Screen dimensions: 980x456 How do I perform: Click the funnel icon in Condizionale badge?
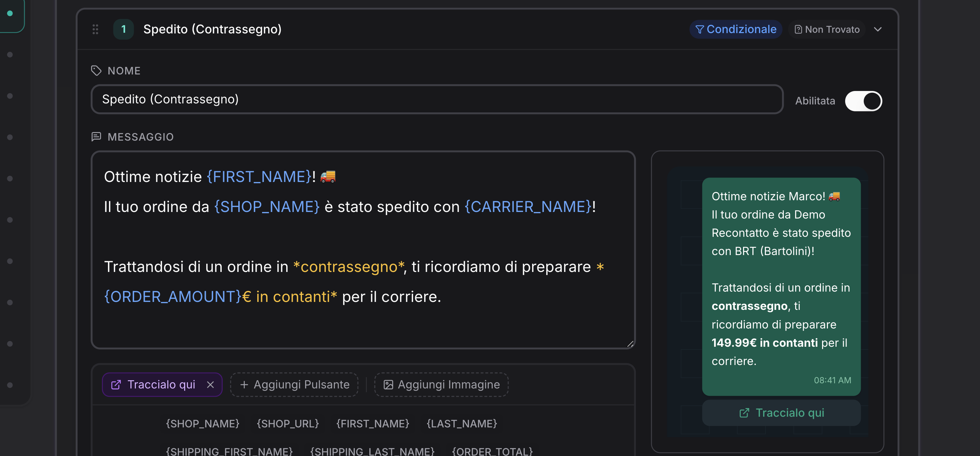click(699, 29)
